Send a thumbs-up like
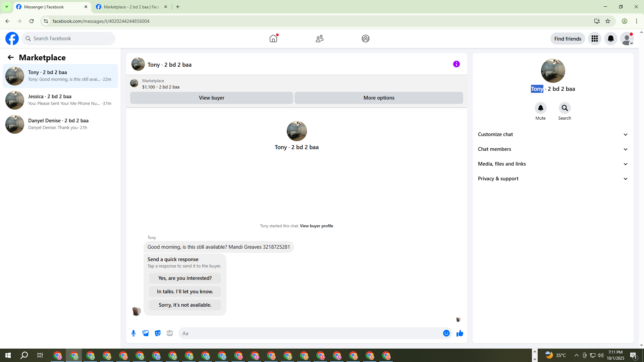 coord(460,333)
